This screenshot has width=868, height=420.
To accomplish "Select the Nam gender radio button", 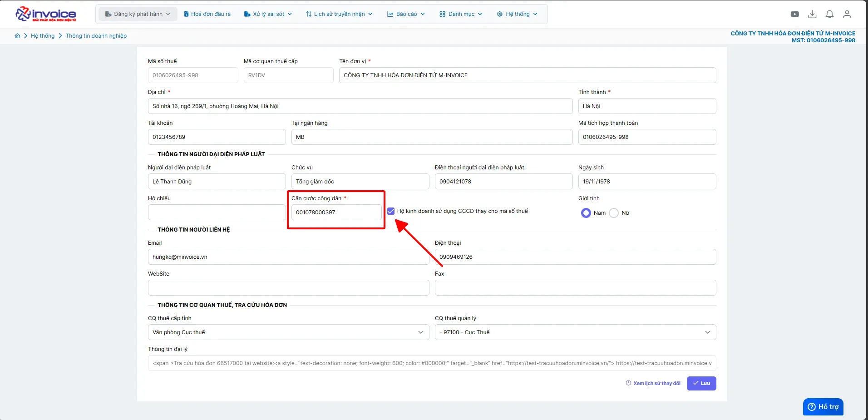I will tap(586, 213).
